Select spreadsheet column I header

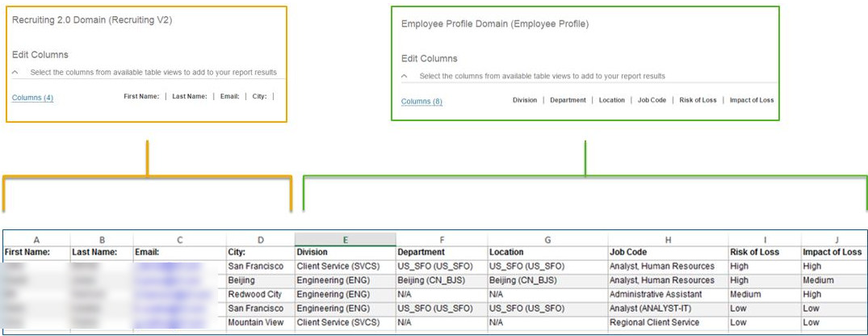[765, 239]
